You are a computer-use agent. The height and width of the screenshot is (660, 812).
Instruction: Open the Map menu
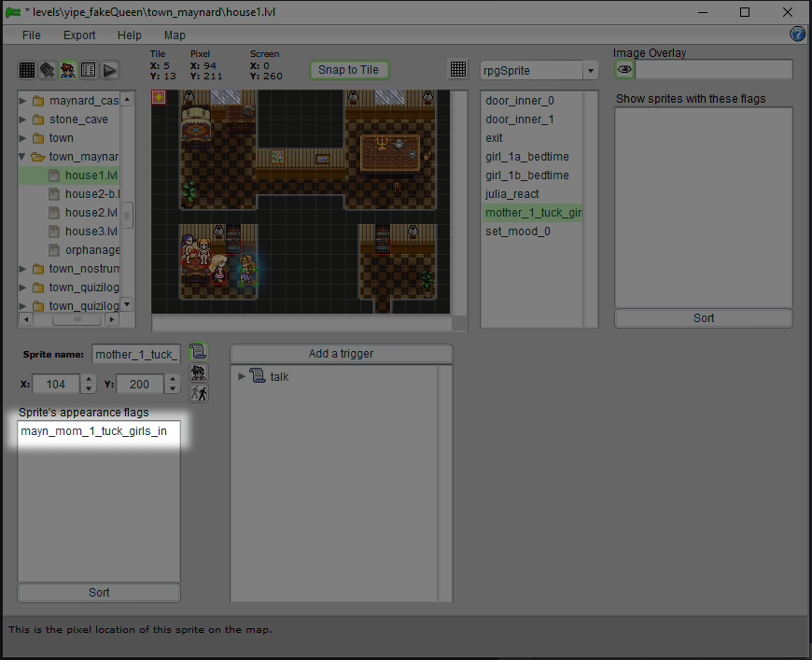175,35
